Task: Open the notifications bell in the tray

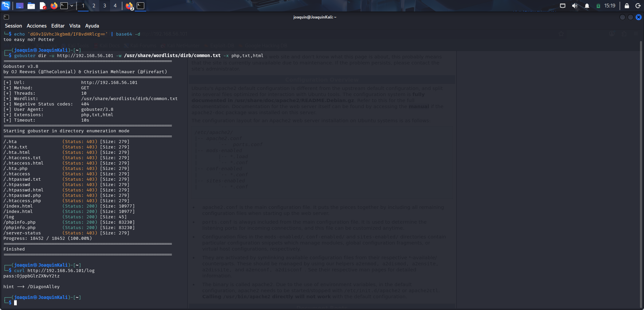Action: click(x=587, y=6)
